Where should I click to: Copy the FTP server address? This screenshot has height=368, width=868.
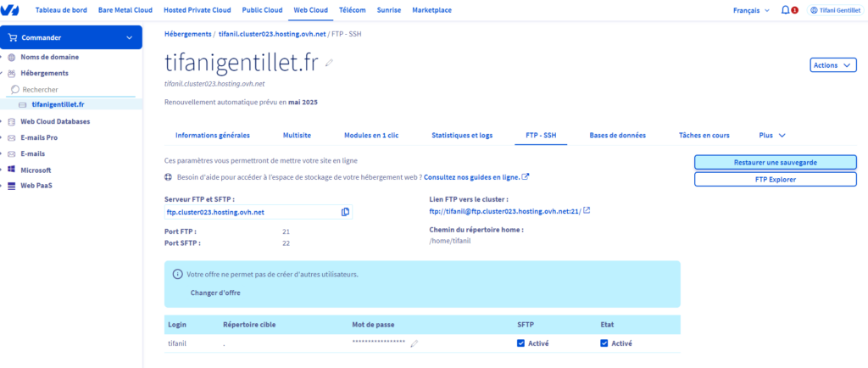(x=345, y=212)
